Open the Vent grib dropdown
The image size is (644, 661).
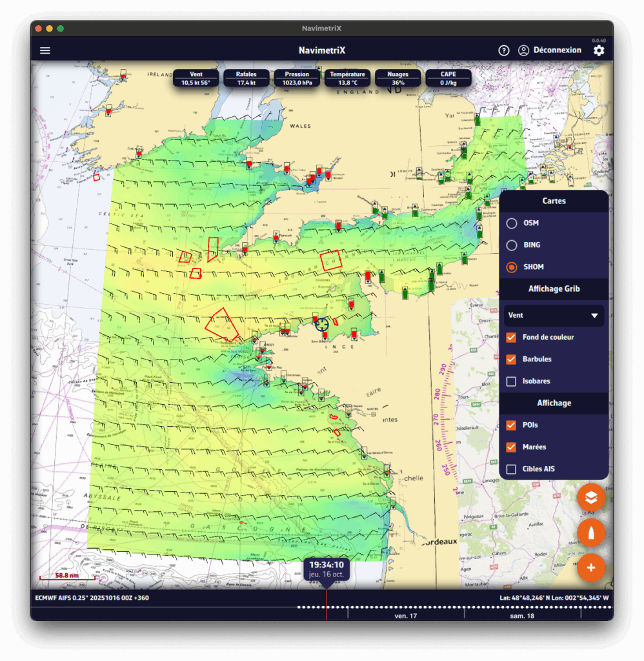(x=554, y=316)
